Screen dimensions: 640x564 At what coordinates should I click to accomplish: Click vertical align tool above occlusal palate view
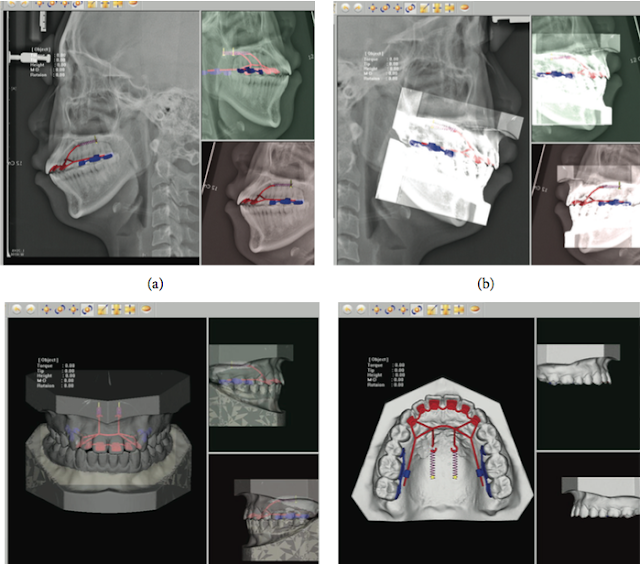pos(445,310)
